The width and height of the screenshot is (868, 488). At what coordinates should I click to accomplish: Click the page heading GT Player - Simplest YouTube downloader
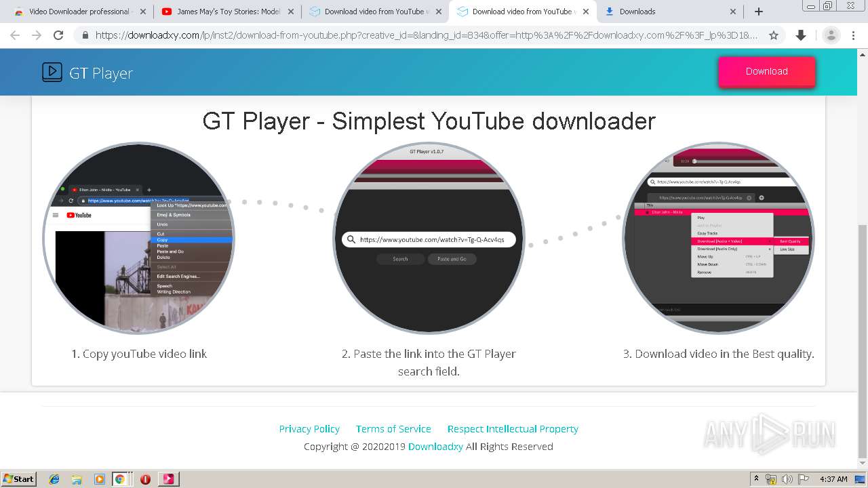click(429, 121)
